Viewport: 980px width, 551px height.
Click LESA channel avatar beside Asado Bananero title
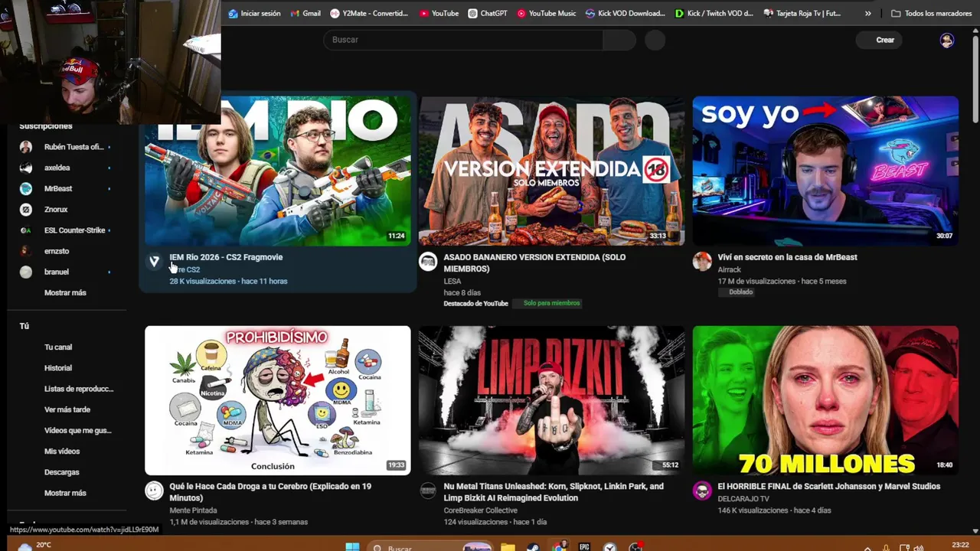(428, 262)
